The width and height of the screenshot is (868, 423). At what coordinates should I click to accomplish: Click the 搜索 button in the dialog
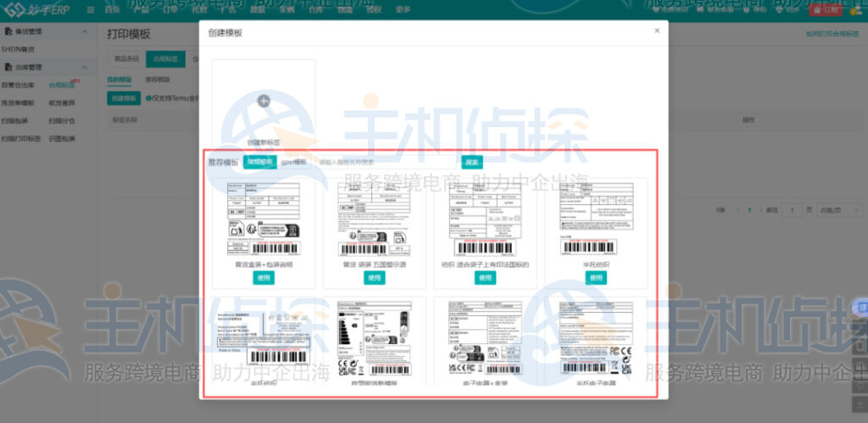pyautogui.click(x=471, y=162)
